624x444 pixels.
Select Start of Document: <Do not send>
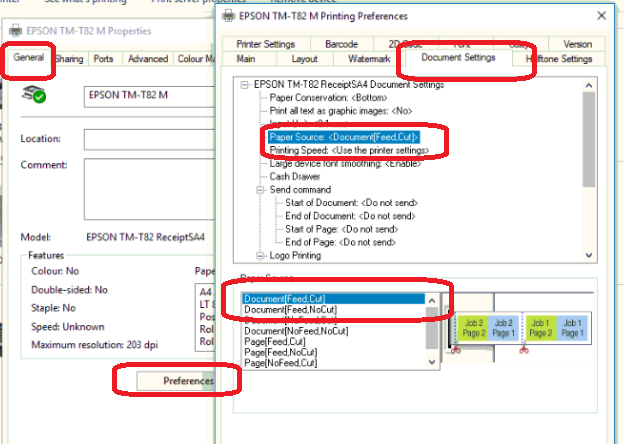(351, 203)
